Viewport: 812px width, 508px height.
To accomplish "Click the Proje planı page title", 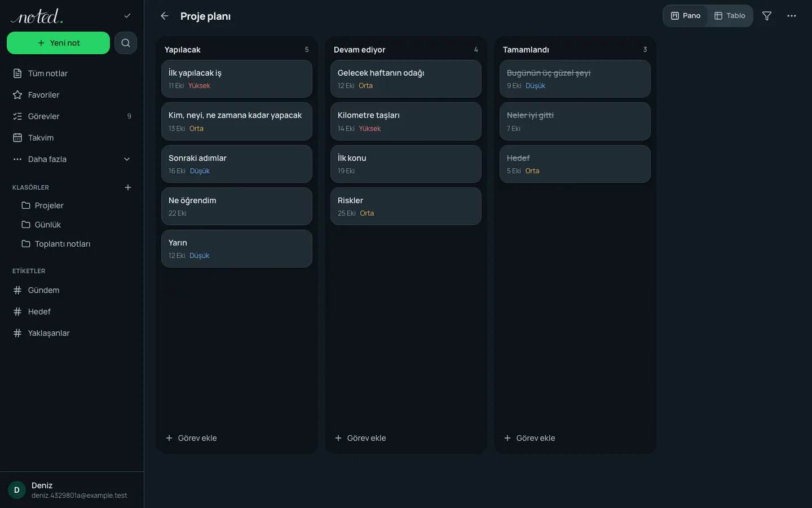I will (206, 16).
